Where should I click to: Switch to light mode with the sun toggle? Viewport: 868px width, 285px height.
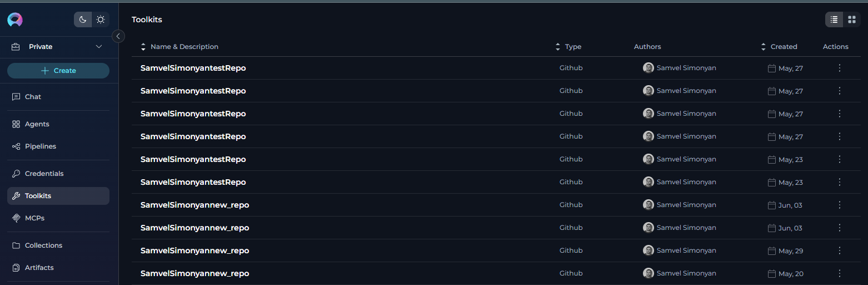[x=101, y=20]
